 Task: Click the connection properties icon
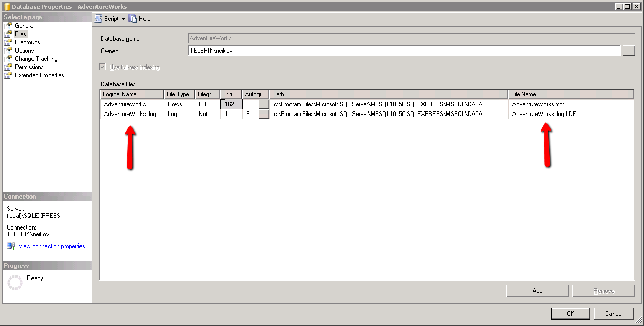tap(11, 247)
